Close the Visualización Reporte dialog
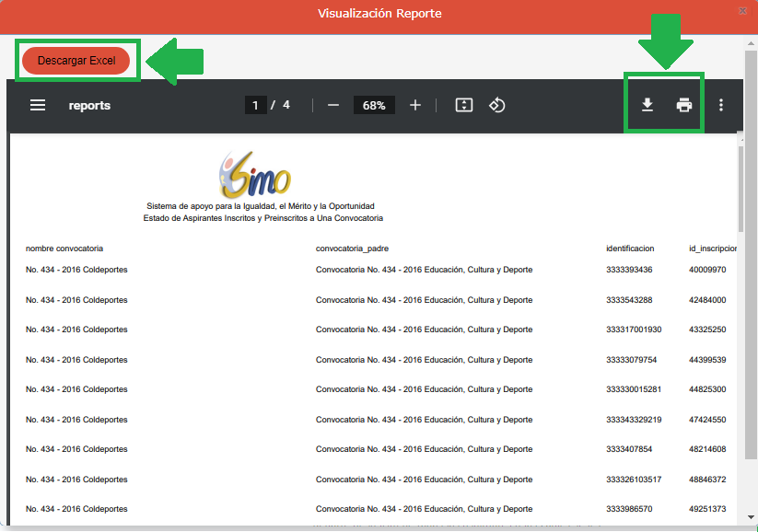758x532 pixels. click(742, 10)
